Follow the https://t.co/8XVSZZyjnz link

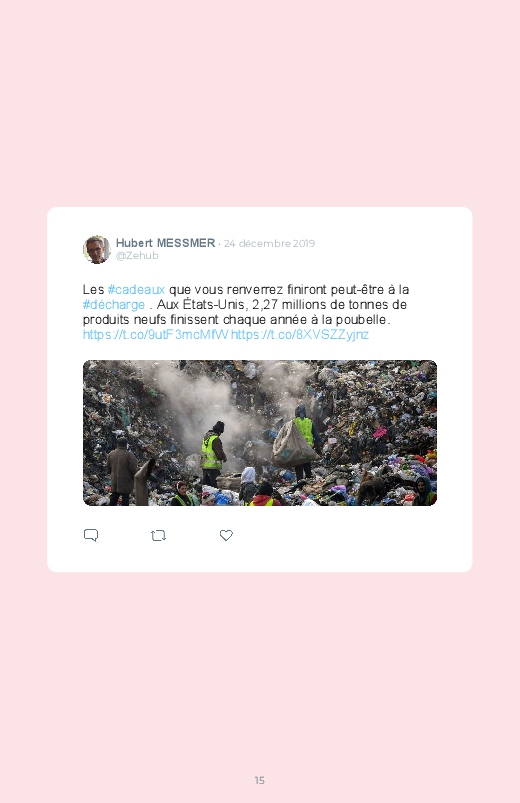(300, 334)
